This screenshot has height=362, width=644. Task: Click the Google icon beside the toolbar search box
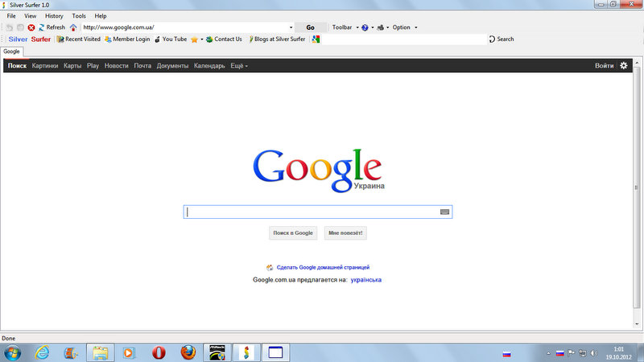316,39
